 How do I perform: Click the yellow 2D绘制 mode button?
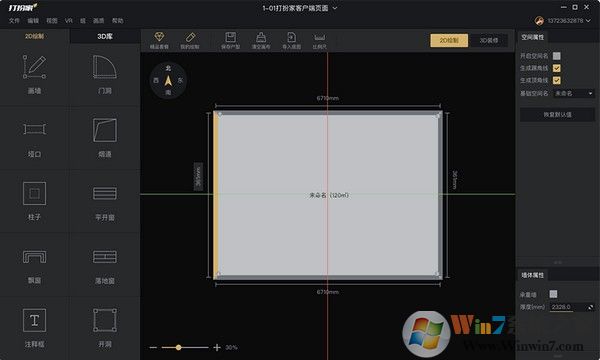pyautogui.click(x=449, y=40)
